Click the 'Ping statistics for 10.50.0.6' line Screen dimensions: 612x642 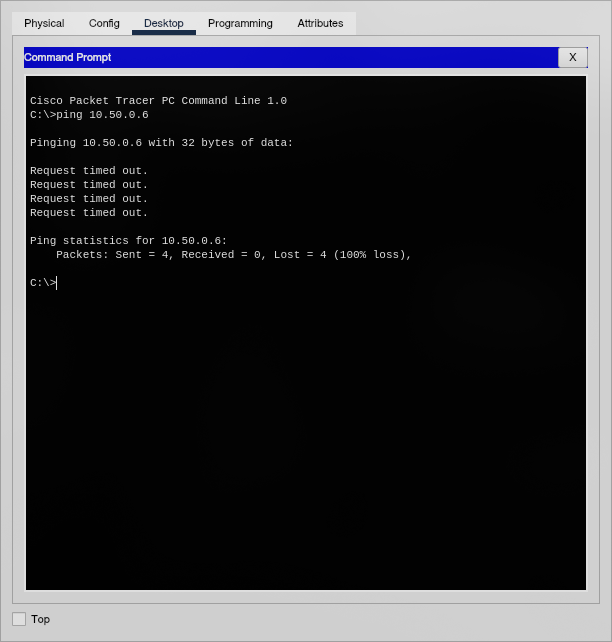tap(128, 241)
